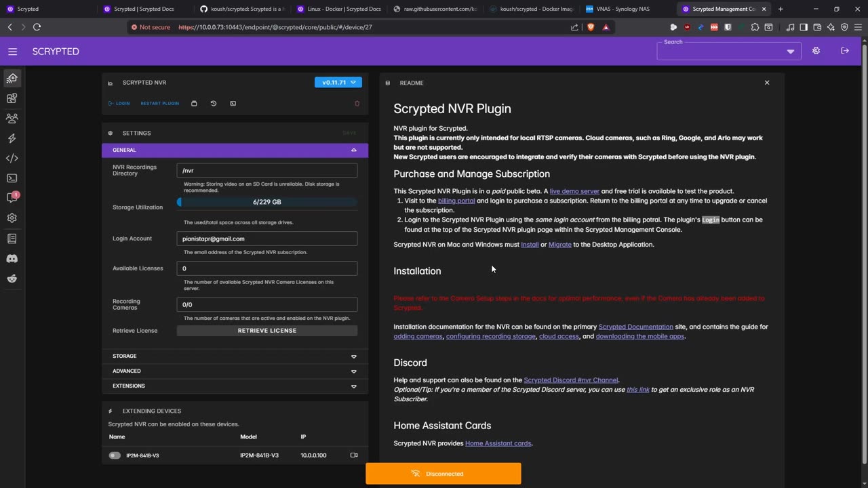Click the Brave shields lion icon
868x488 pixels.
pyautogui.click(x=590, y=27)
